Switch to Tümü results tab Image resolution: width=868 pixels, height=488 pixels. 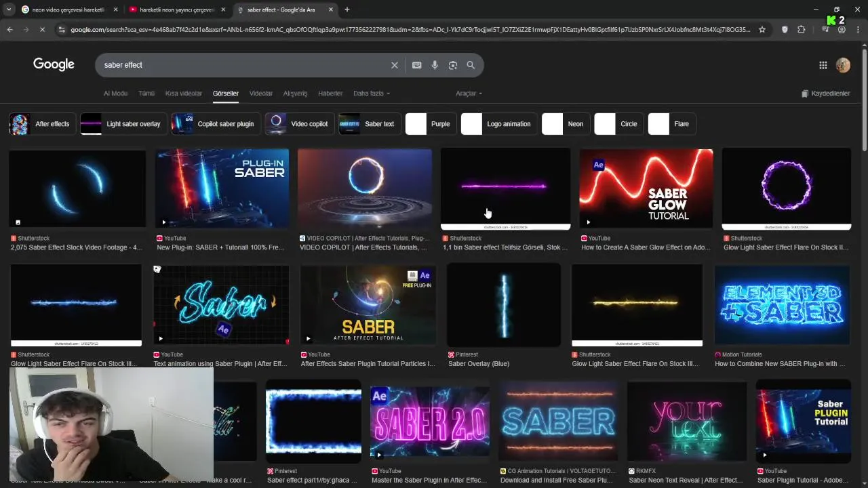(146, 94)
